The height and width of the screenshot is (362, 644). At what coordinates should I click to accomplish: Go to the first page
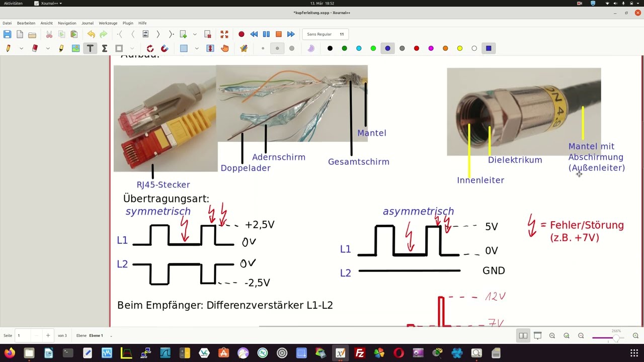(120, 34)
